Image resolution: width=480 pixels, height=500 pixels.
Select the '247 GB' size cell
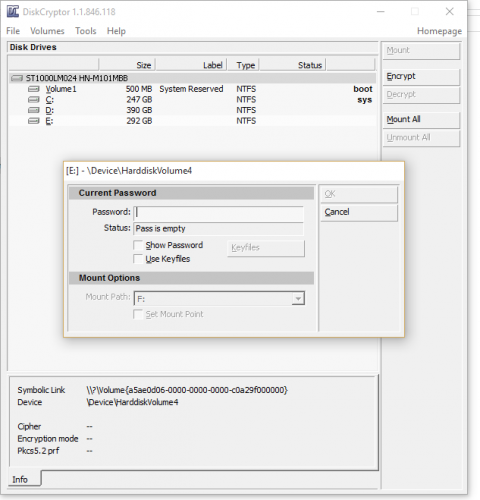click(139, 100)
